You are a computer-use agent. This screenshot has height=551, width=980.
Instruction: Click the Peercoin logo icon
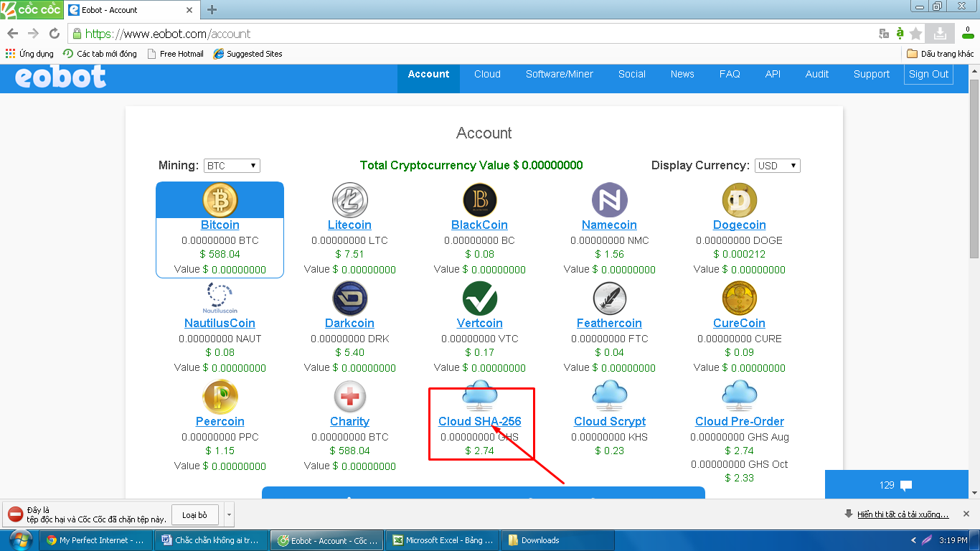click(220, 397)
